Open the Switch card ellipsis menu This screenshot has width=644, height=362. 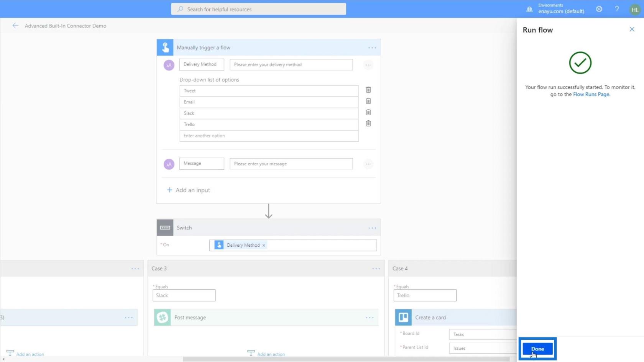[x=372, y=228]
